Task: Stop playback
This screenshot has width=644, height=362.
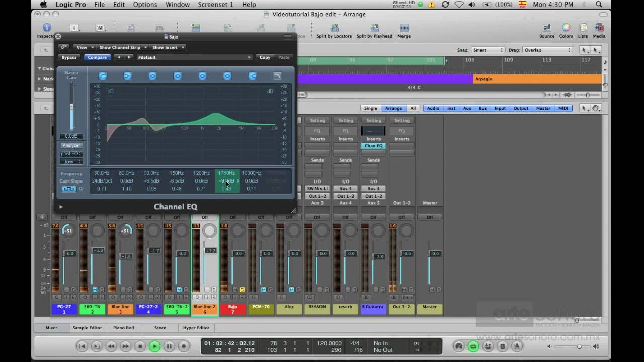Action: coord(140,346)
